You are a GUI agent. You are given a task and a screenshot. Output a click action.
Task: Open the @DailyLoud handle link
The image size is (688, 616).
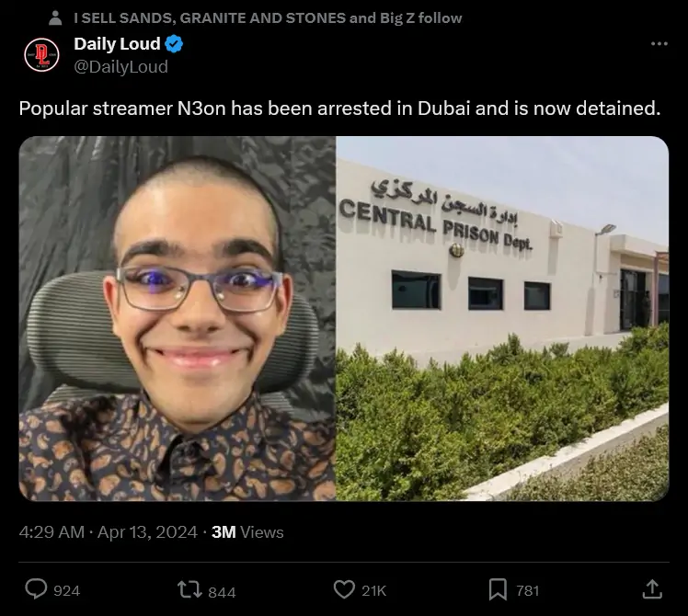click(x=120, y=67)
